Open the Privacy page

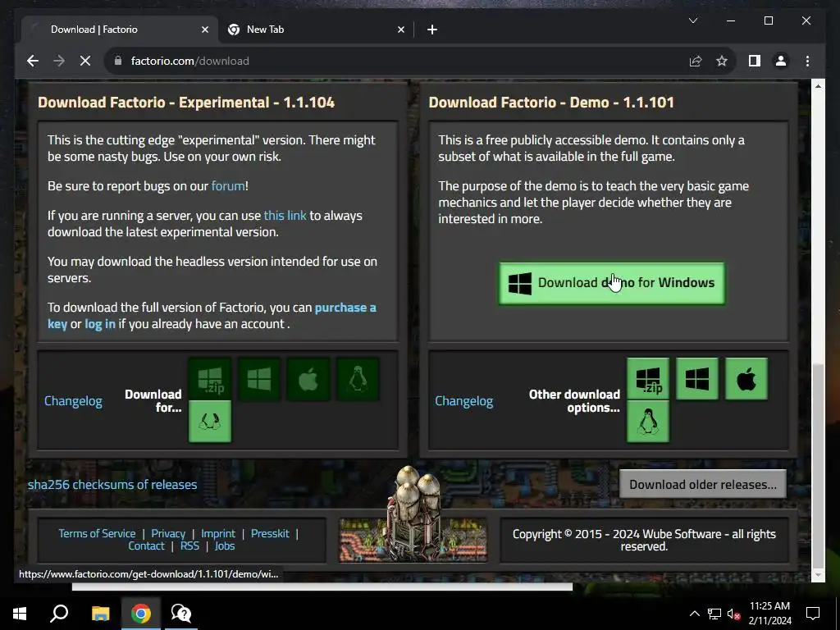point(168,533)
